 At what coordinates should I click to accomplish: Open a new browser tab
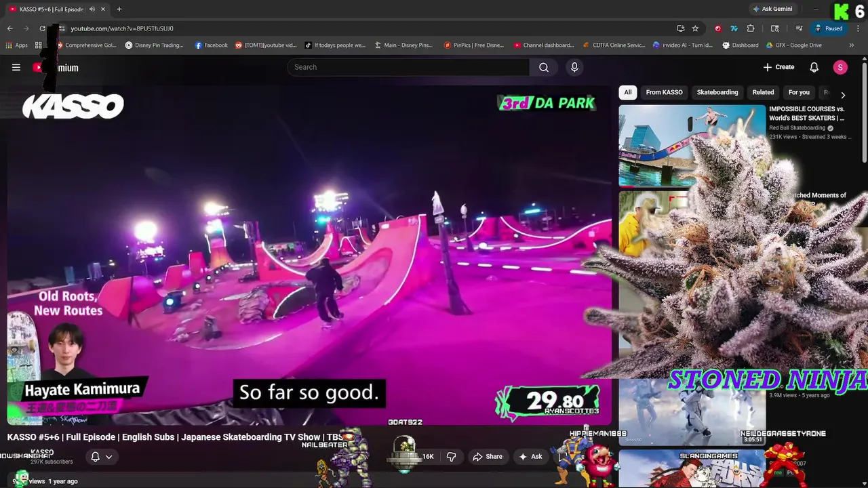119,9
